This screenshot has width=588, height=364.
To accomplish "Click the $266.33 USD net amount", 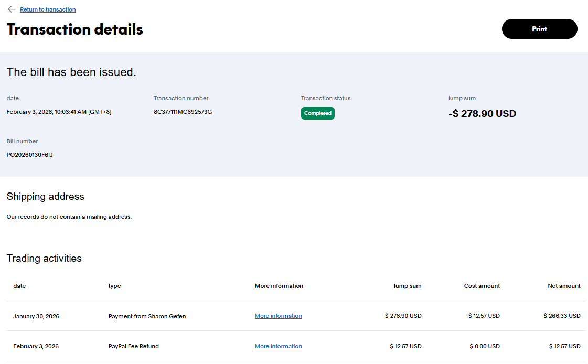I will click(x=562, y=316).
